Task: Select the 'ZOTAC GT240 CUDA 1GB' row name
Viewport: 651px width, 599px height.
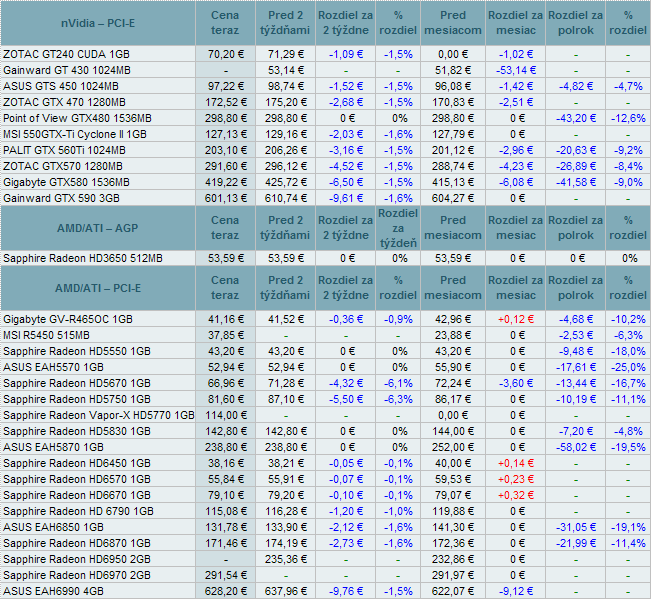Action: coord(66,54)
